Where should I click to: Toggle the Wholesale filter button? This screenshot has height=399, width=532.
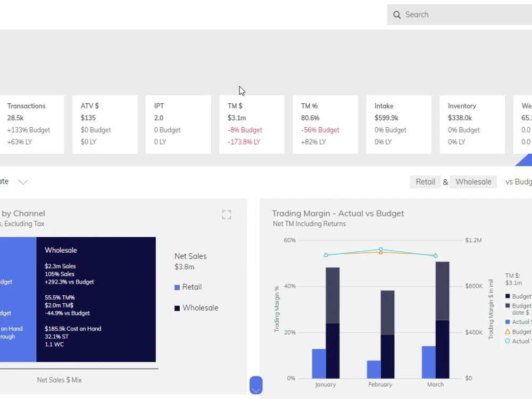click(x=473, y=182)
